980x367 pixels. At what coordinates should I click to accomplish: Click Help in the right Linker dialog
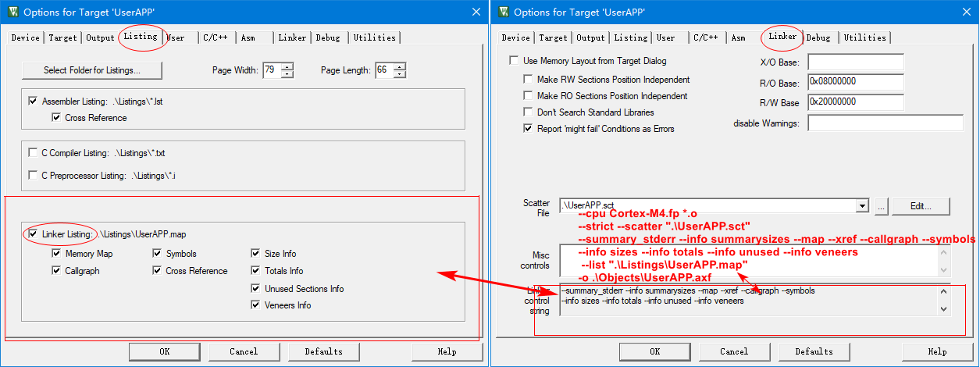point(937,351)
